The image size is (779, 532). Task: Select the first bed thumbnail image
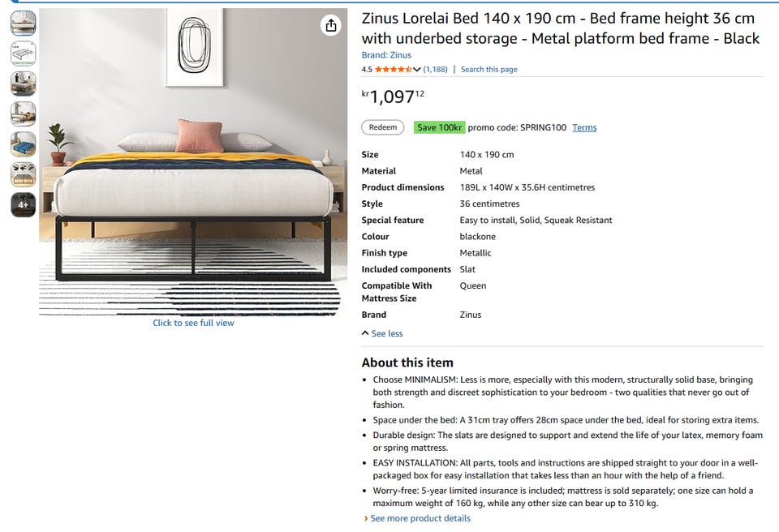coord(23,23)
